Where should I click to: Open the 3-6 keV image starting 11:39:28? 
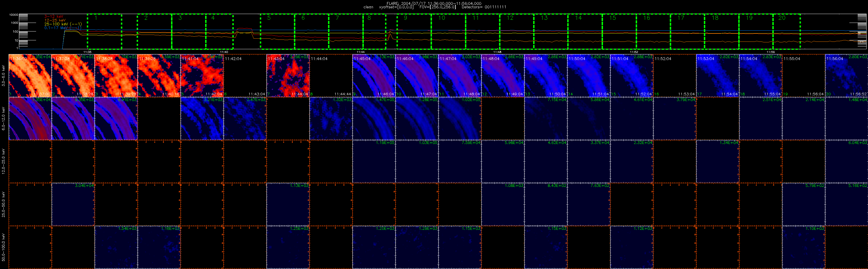159,76
